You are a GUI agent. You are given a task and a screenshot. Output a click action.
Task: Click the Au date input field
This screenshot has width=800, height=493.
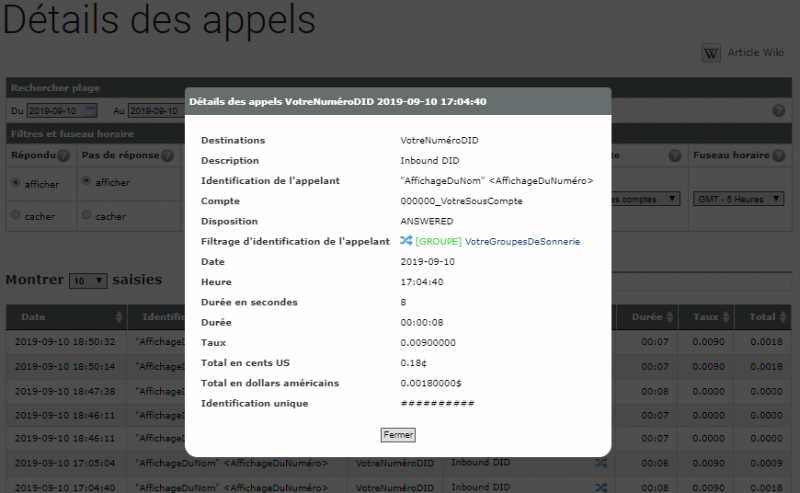click(156, 110)
